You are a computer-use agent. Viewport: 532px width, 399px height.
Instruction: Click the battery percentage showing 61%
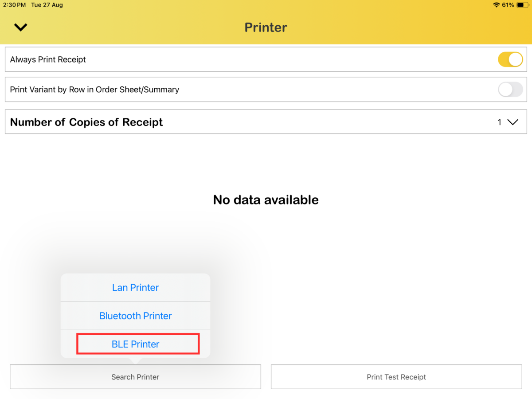[508, 5]
